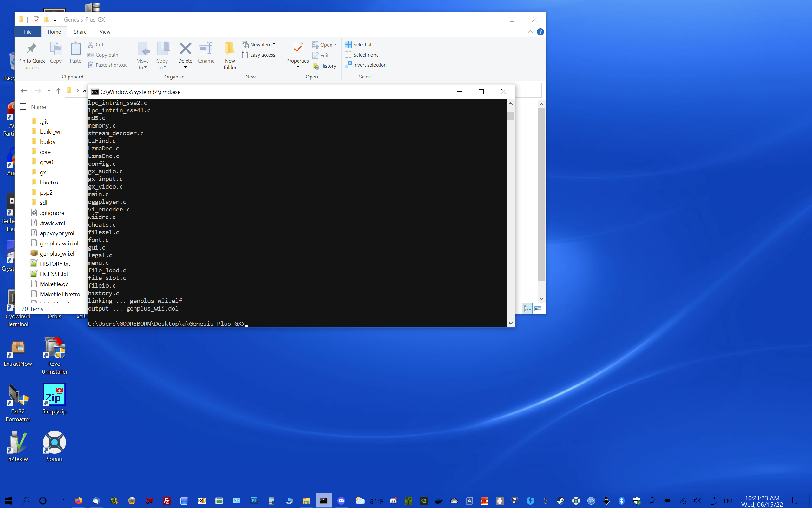Open FileZilla from the taskbar
The image size is (812, 508).
tap(167, 501)
